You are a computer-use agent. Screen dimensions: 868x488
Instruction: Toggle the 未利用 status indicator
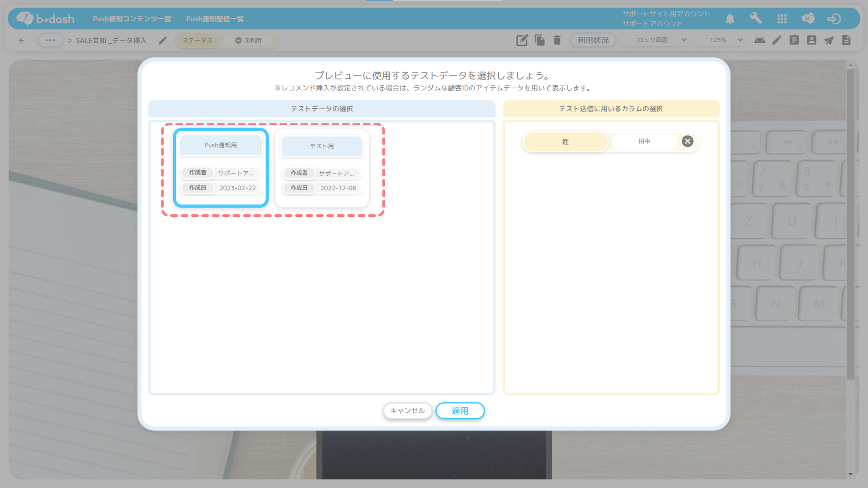coord(249,40)
